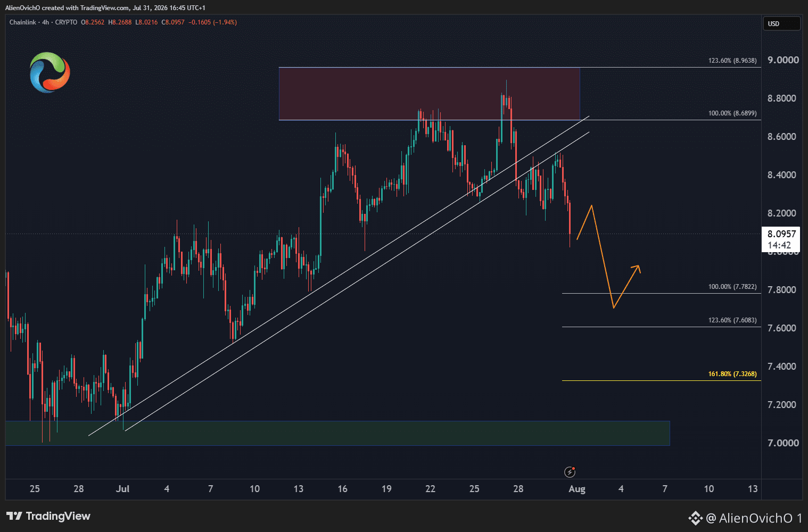Select the 100.00% (8.6899) Fibonacci label
This screenshot has width=808, height=532.
click(x=732, y=113)
